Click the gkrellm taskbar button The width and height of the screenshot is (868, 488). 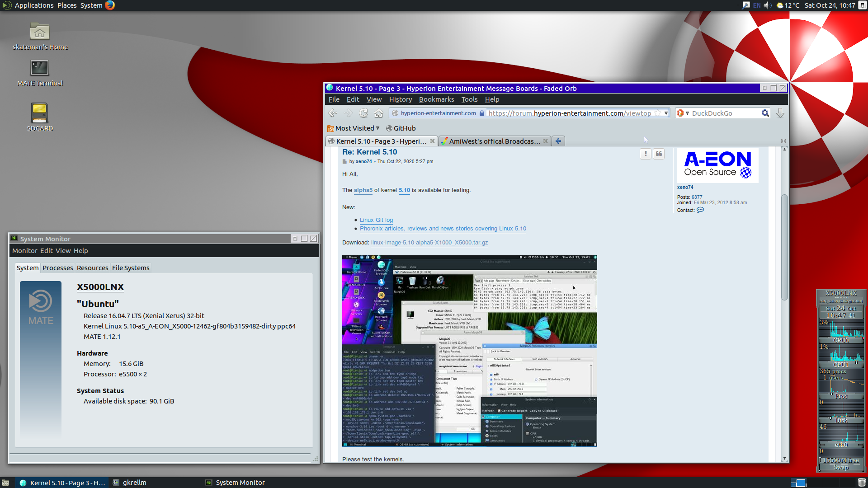tap(130, 483)
